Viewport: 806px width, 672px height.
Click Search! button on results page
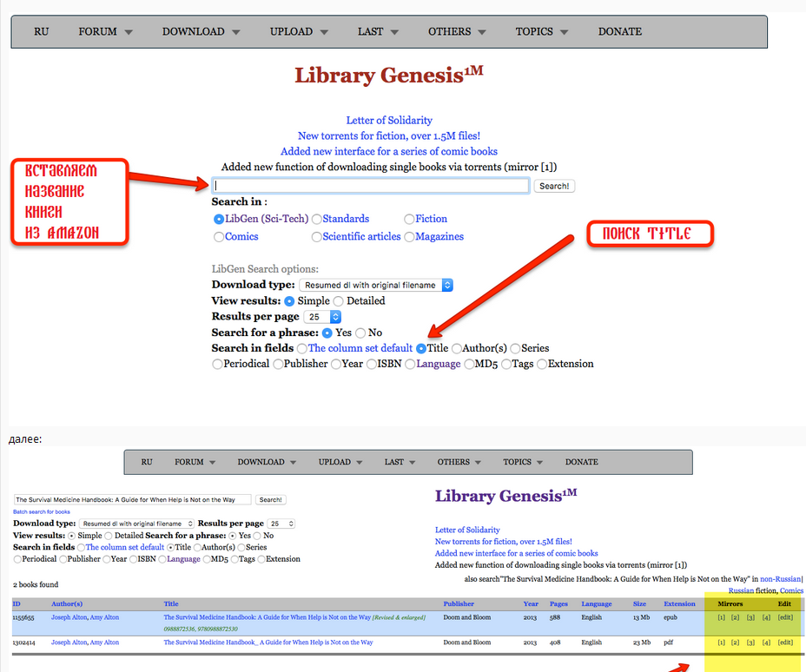pyautogui.click(x=270, y=499)
